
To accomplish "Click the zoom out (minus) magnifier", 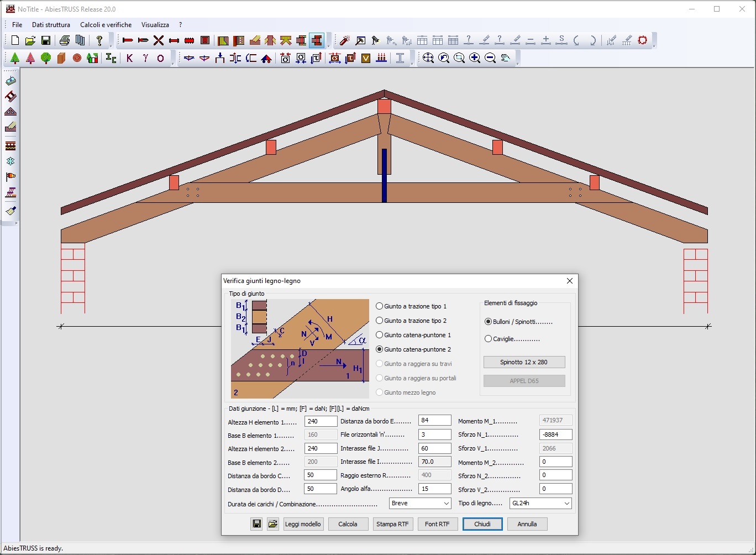I will (x=490, y=58).
